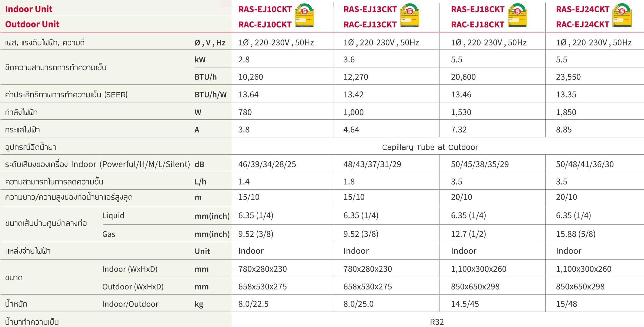Click the Liquid pipe row label

tap(113, 216)
